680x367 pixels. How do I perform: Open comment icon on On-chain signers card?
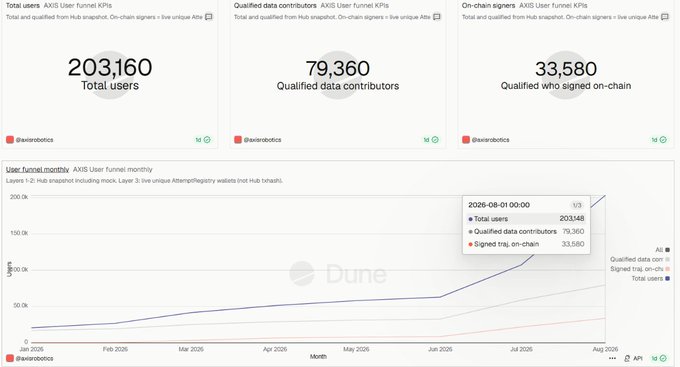pos(665,17)
